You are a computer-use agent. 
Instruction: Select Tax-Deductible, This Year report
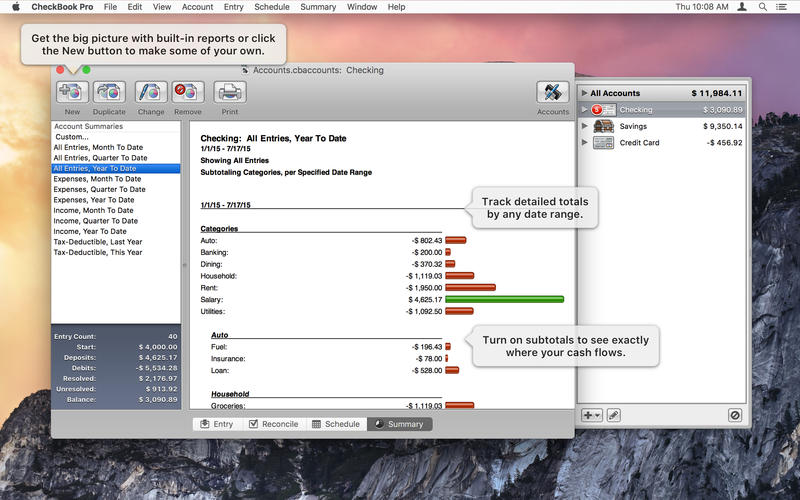coord(116,252)
